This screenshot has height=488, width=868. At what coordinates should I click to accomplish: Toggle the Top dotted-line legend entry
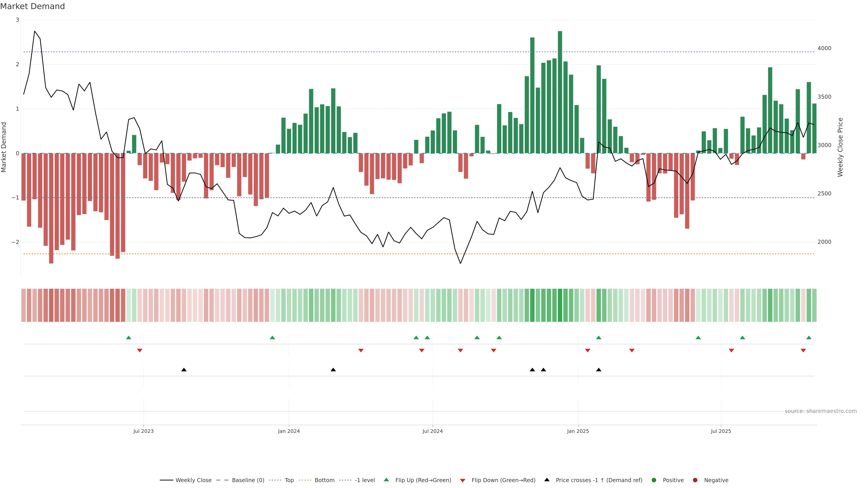[289, 480]
